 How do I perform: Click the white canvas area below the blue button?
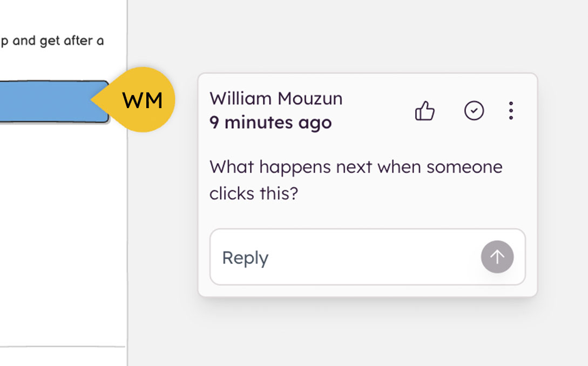pyautogui.click(x=59, y=227)
